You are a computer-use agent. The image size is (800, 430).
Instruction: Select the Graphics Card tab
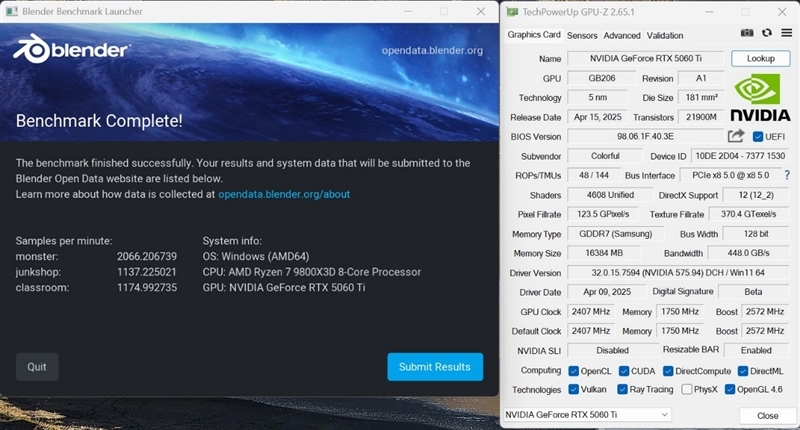click(x=534, y=35)
